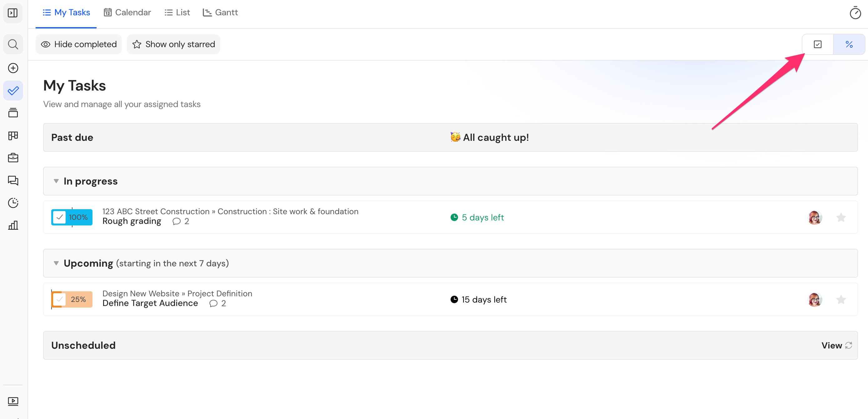The height and width of the screenshot is (419, 868).
Task: Collapse the Upcoming section
Action: click(x=56, y=263)
